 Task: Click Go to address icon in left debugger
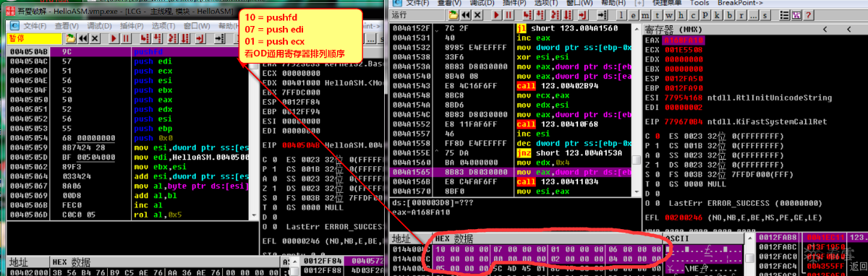pos(220,38)
